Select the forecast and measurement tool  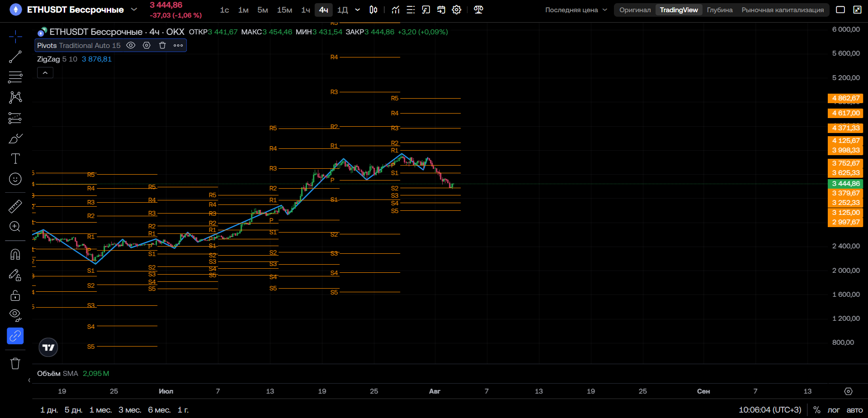[x=15, y=118]
